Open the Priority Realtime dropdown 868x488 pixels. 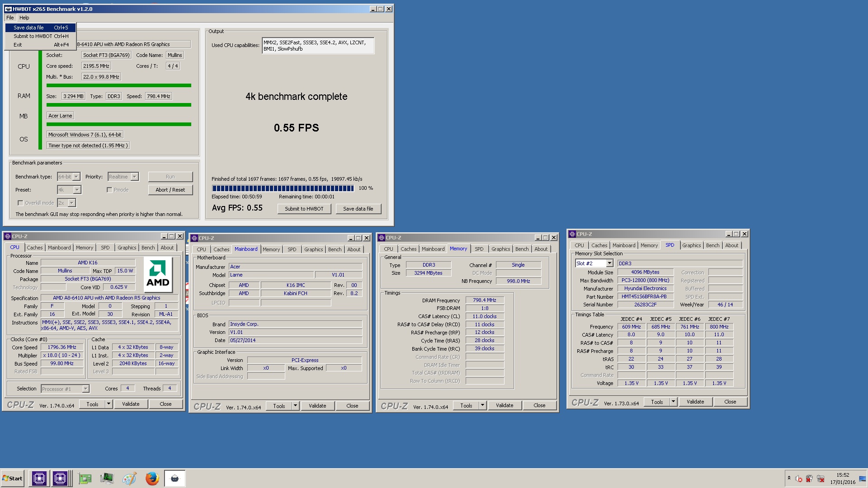click(135, 177)
